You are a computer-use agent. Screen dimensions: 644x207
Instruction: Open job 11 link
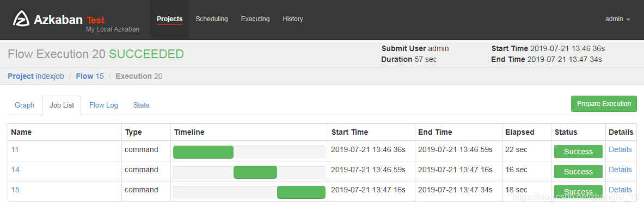[15, 149]
